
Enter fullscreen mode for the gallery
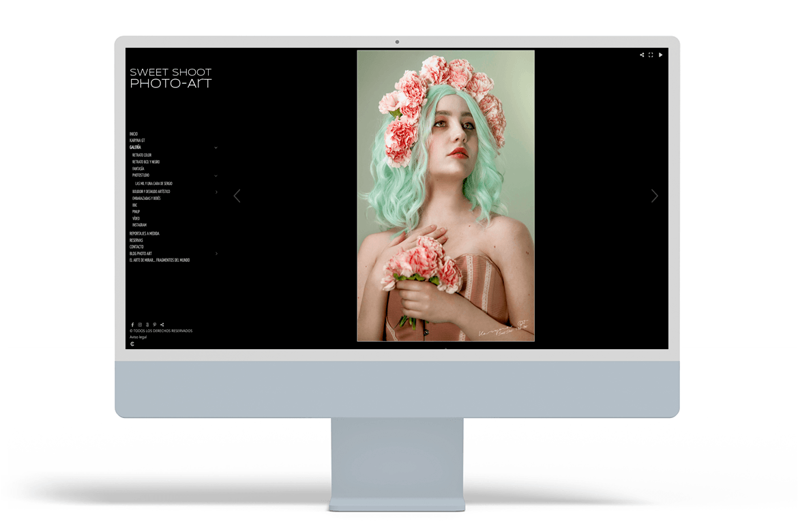[651, 55]
